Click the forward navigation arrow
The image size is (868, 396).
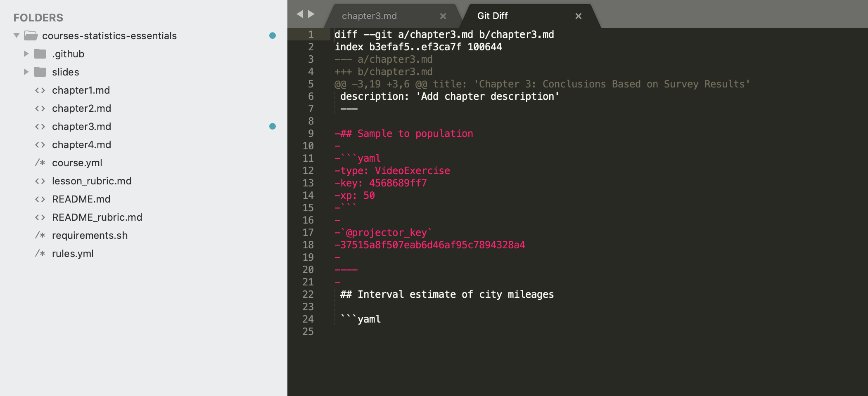click(312, 14)
